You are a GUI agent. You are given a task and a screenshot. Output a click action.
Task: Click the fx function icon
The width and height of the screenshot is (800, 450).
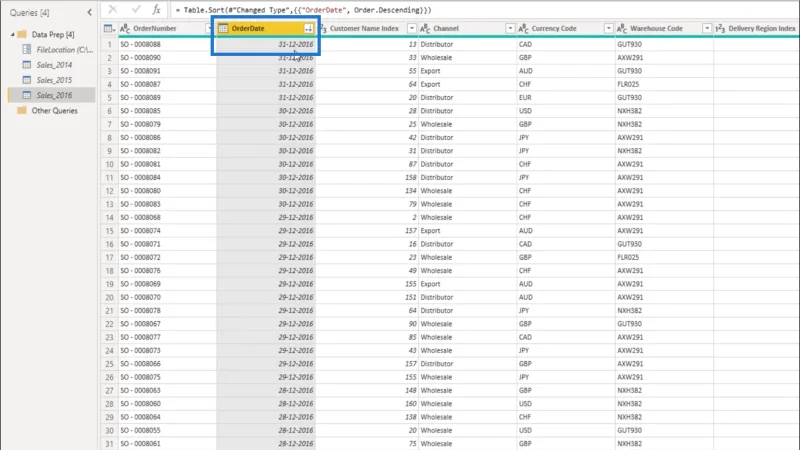point(157,9)
